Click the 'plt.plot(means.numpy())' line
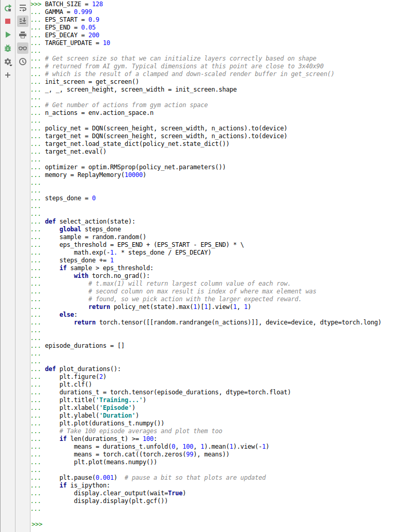Image resolution: width=398 pixels, height=532 pixels. pyautogui.click(x=115, y=463)
